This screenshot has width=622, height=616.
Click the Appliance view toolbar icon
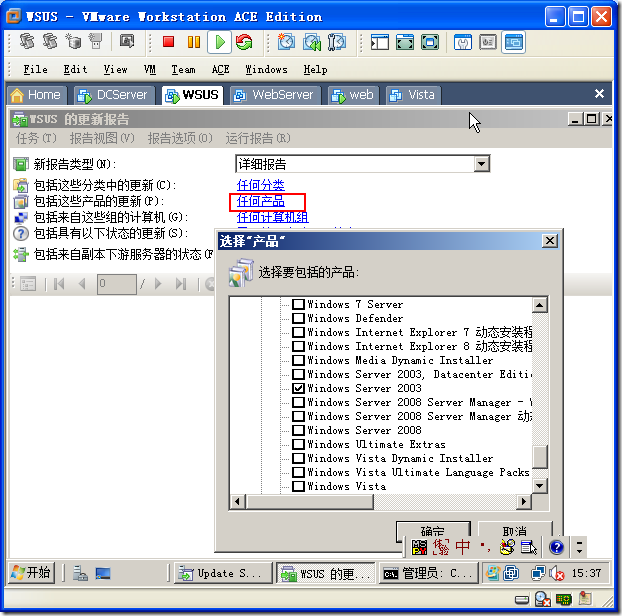pyautogui.click(x=488, y=42)
